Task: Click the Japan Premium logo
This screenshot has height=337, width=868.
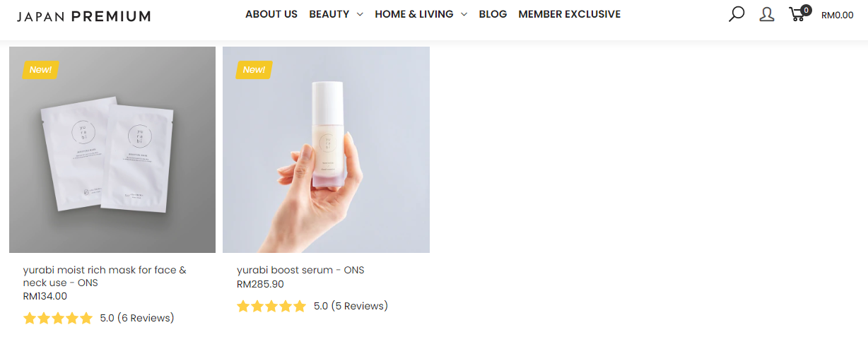Action: (83, 16)
